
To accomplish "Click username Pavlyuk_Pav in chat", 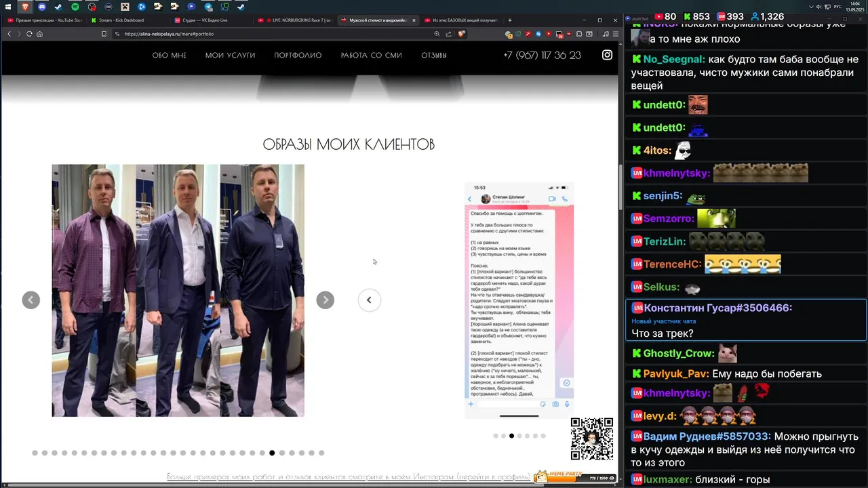I will (x=676, y=374).
